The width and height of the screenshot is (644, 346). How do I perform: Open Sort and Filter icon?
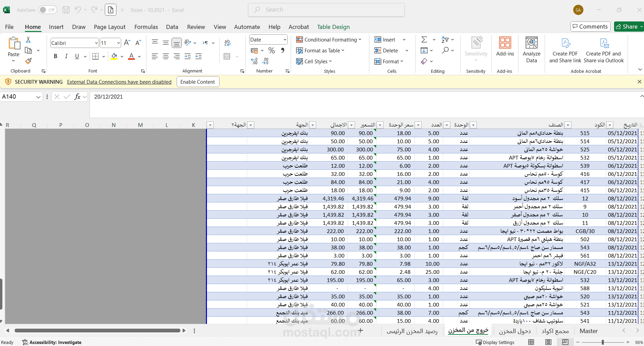[445, 39]
